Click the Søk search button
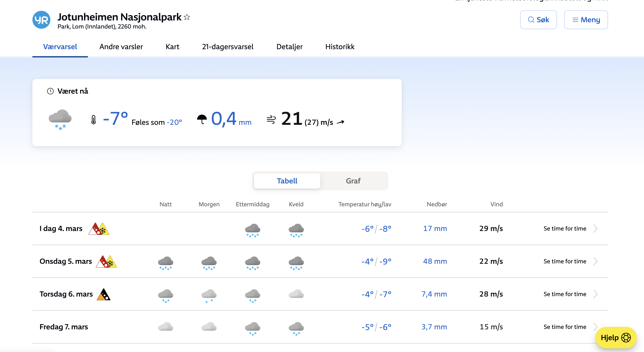The image size is (644, 352). pos(538,20)
